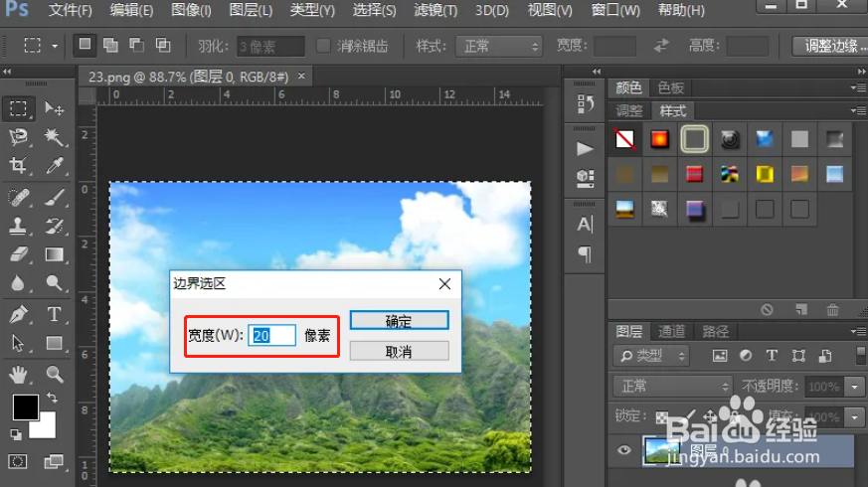This screenshot has height=487, width=868.
Task: Select the Crop tool
Action: click(18, 165)
